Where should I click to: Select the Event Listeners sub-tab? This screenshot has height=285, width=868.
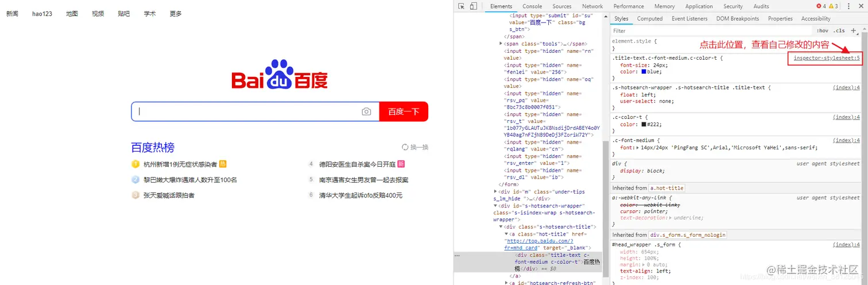pos(689,18)
